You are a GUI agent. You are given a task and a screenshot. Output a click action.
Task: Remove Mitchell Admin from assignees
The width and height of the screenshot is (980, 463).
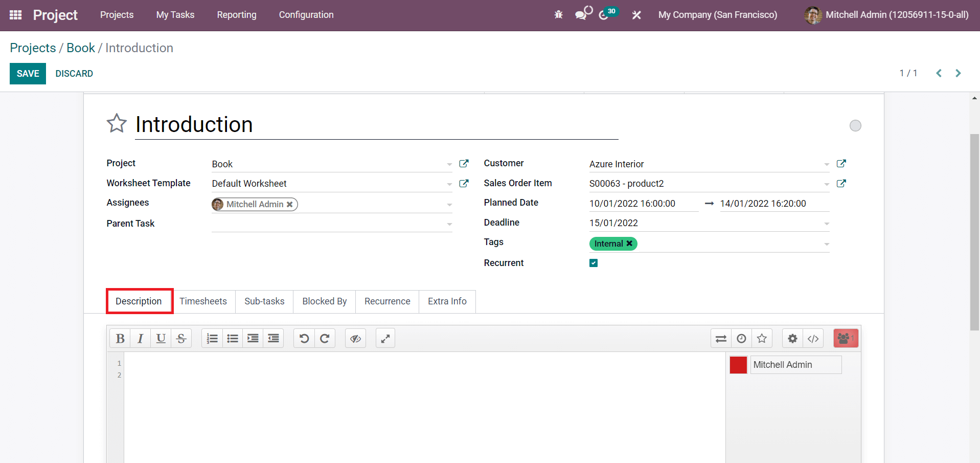tap(289, 204)
